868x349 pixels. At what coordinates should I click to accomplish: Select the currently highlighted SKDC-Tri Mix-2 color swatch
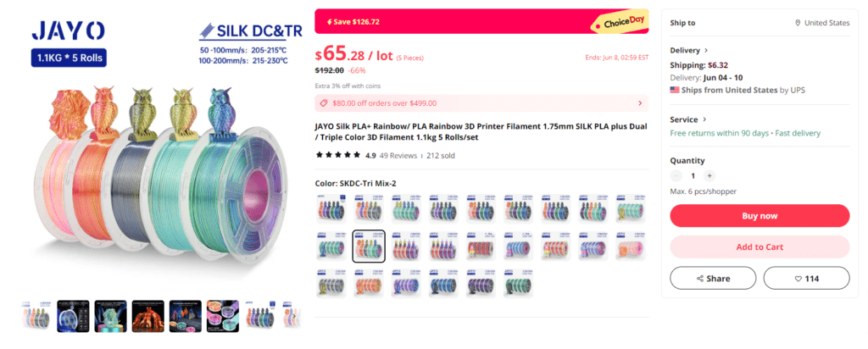(x=369, y=247)
